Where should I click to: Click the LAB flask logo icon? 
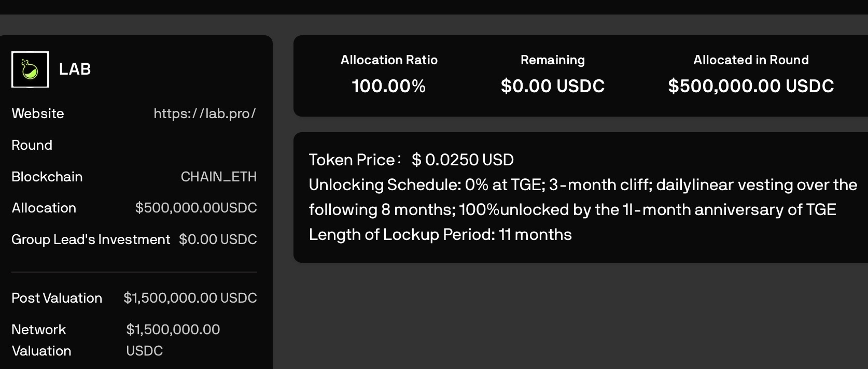tap(30, 69)
